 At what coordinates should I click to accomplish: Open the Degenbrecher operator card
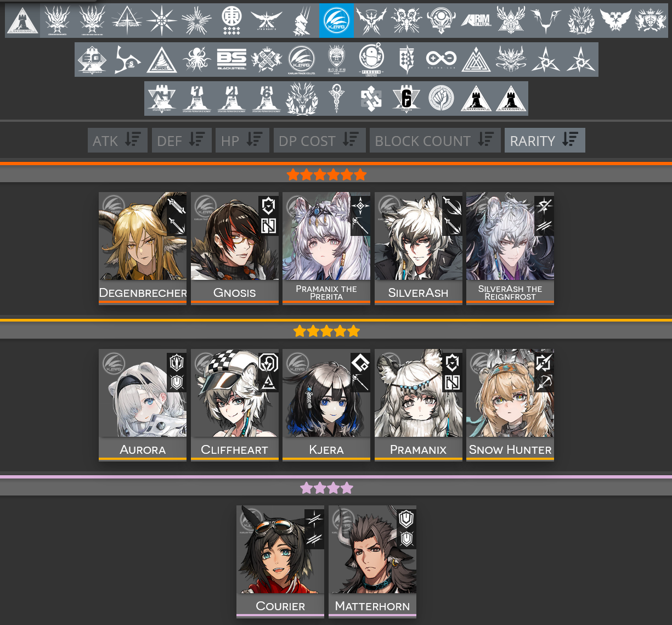pos(143,248)
